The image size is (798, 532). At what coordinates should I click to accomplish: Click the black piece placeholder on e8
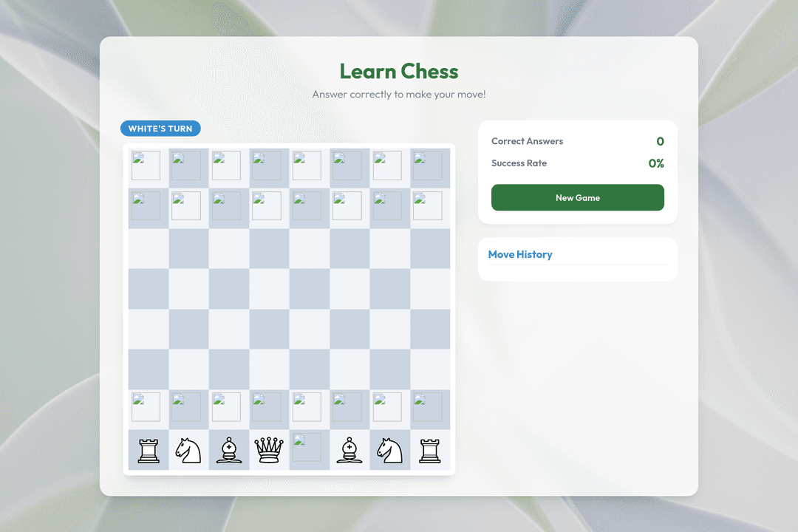(x=307, y=166)
